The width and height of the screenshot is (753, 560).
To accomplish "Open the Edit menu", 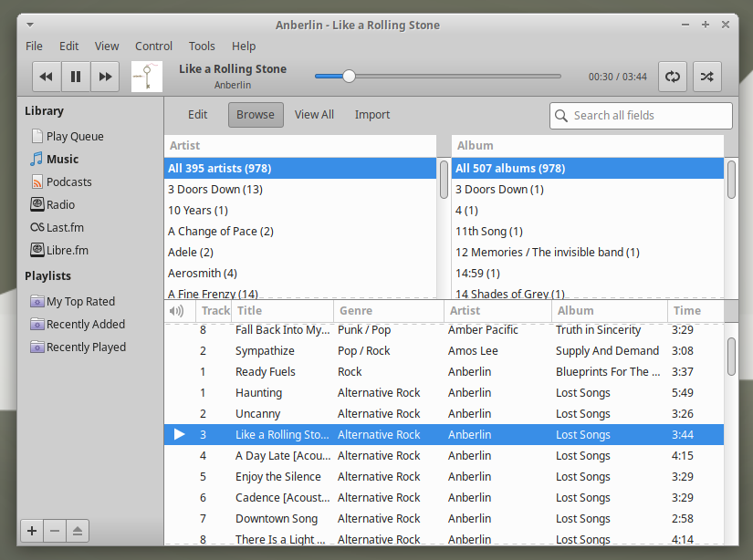I will pyautogui.click(x=68, y=46).
